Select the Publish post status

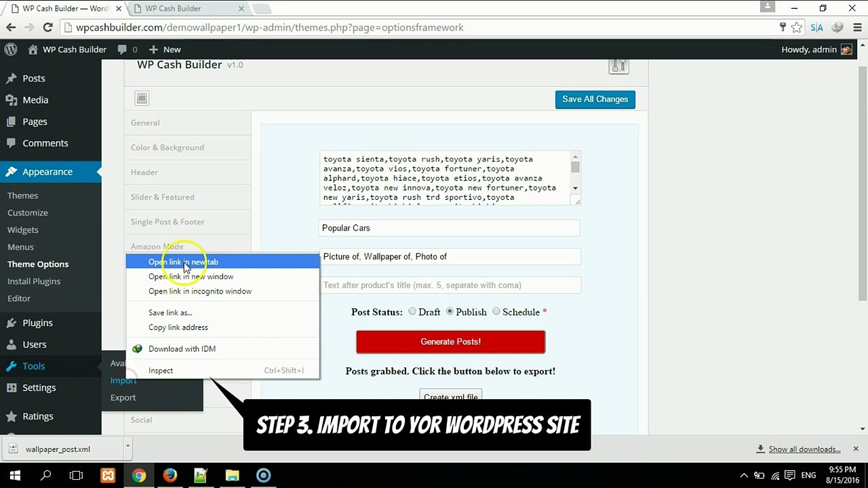[450, 312]
